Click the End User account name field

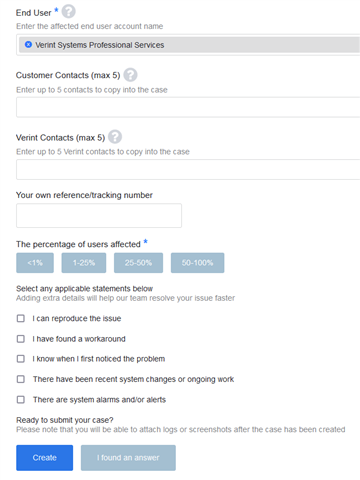pyautogui.click(x=188, y=45)
